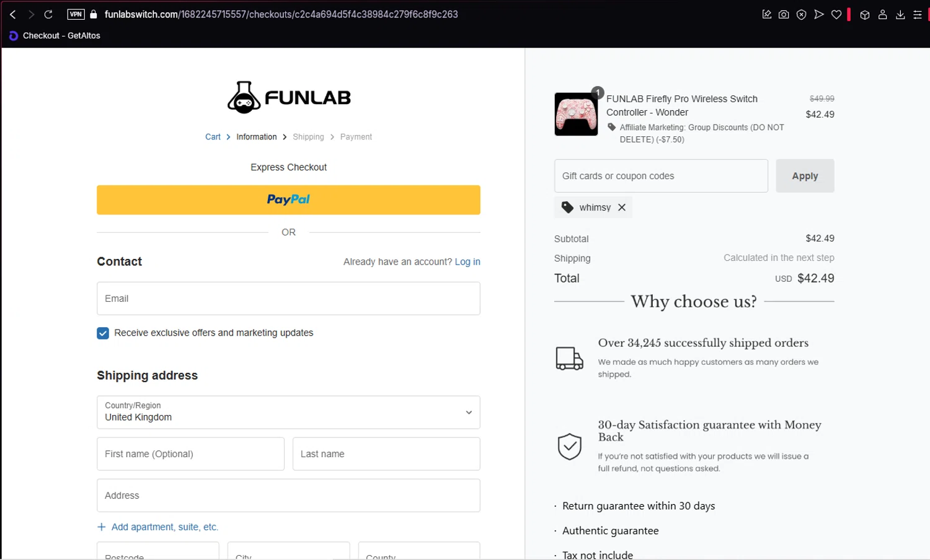Take a snapshot with the camera icon

(784, 14)
